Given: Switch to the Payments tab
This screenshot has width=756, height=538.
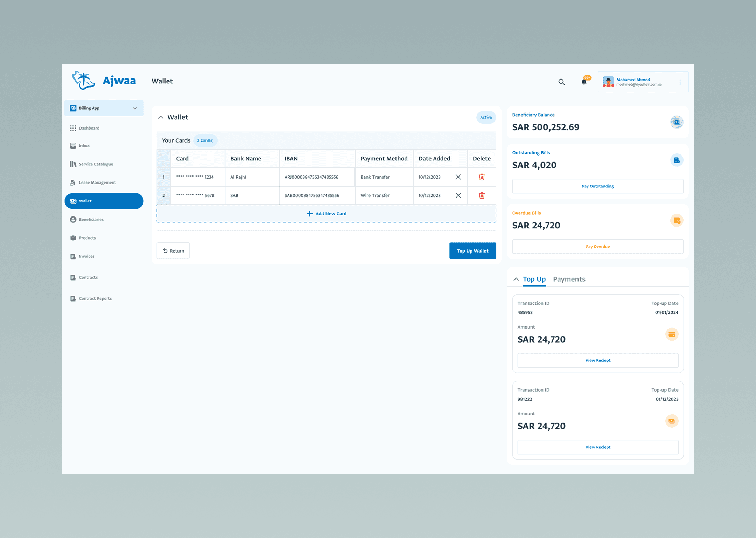Looking at the screenshot, I should 569,279.
